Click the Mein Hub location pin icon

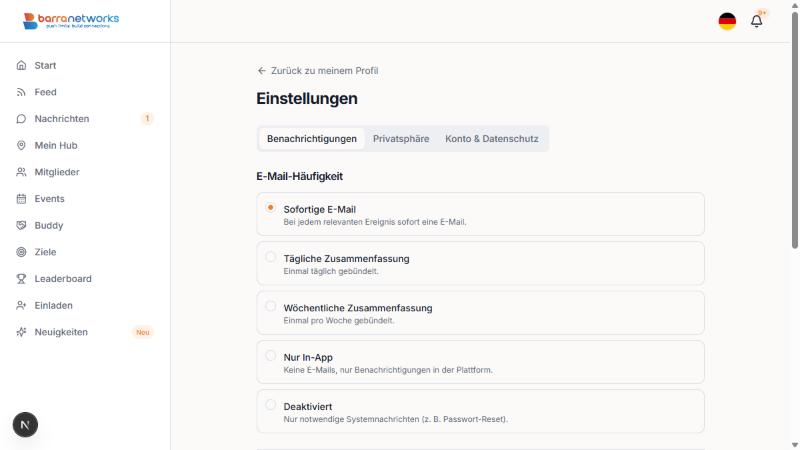pyautogui.click(x=21, y=145)
